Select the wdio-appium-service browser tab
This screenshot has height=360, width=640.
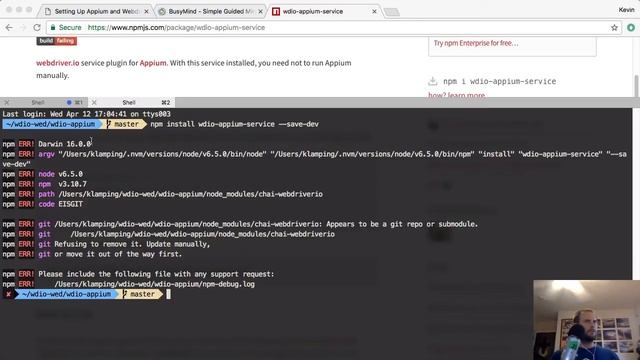click(x=314, y=11)
